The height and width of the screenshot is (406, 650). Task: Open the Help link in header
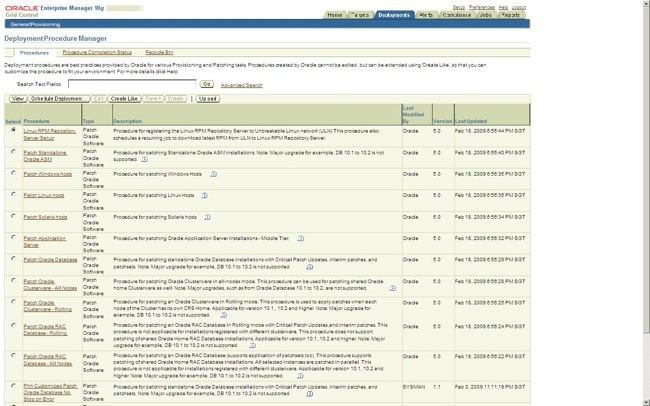(x=503, y=7)
